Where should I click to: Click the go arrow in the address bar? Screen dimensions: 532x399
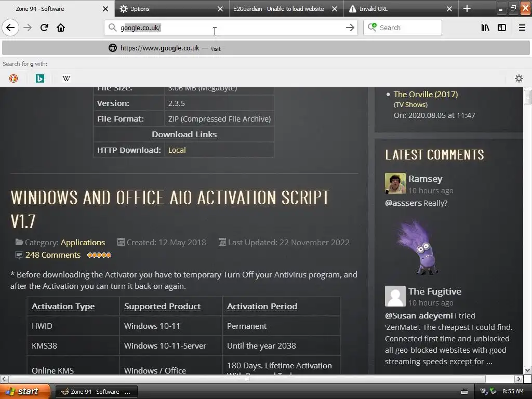[x=350, y=28]
